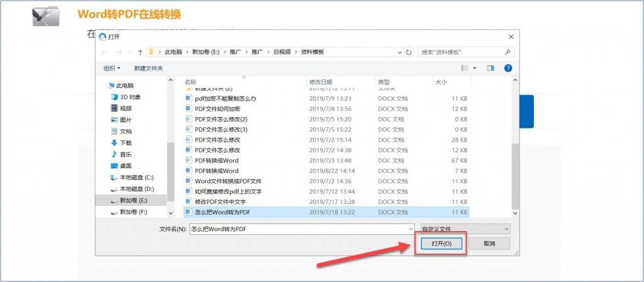Screen dimensions: 644x282
Task: Go up one folder level arrow
Action: coord(140,53)
